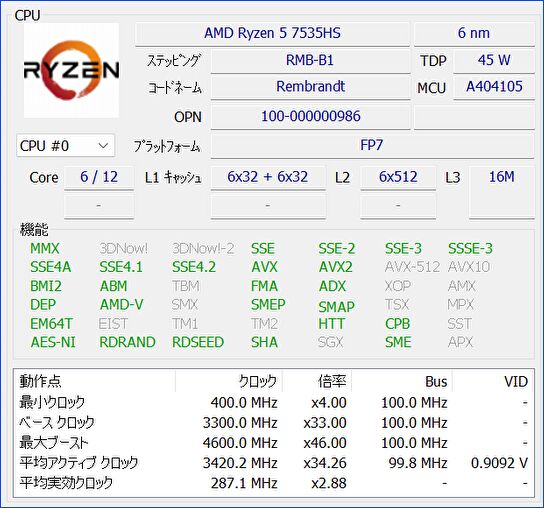Open the CPU #0 selector dropdown

pos(66,146)
